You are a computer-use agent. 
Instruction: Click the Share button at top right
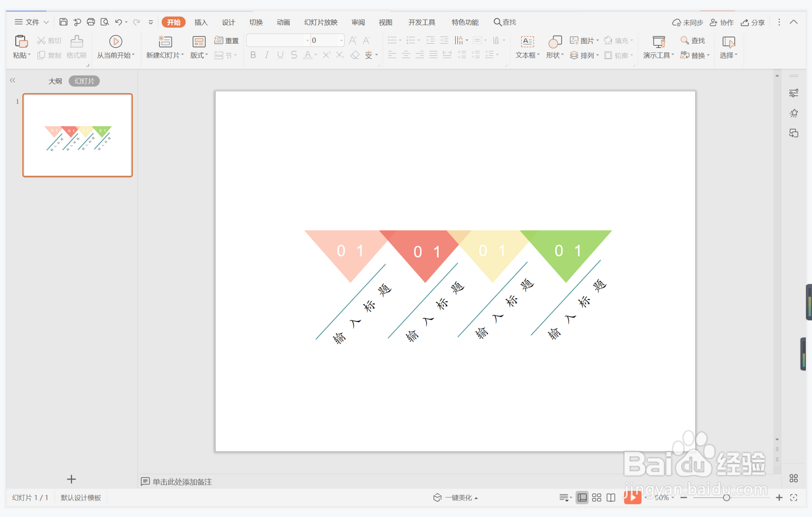tap(753, 22)
